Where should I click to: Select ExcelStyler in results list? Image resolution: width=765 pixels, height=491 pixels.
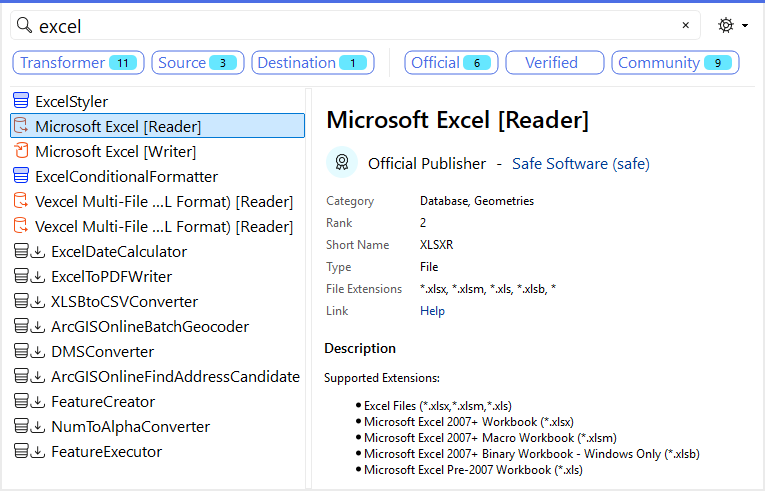pyautogui.click(x=158, y=101)
